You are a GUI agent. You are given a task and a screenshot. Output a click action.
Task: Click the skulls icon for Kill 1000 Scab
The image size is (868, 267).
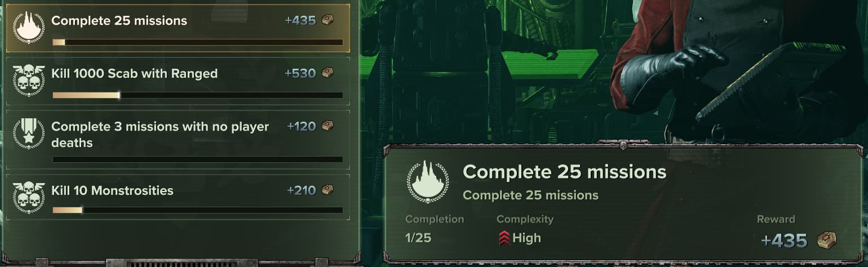click(x=29, y=81)
